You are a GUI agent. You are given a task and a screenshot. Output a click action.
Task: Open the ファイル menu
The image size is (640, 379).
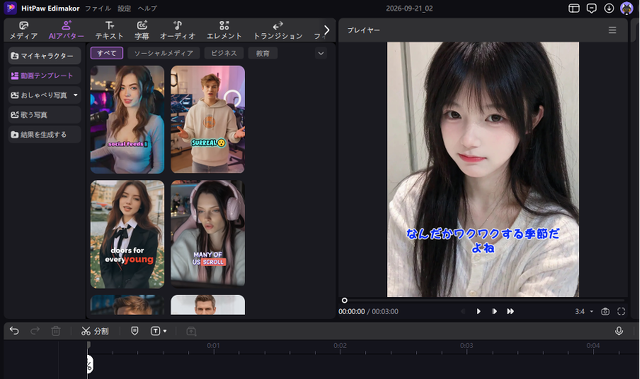98,8
